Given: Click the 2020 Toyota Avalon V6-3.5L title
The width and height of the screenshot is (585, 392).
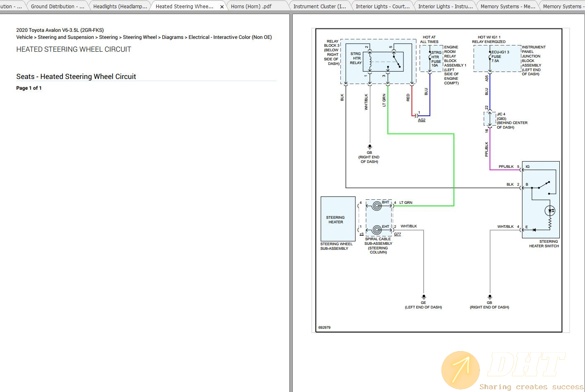Looking at the screenshot, I should [x=60, y=30].
